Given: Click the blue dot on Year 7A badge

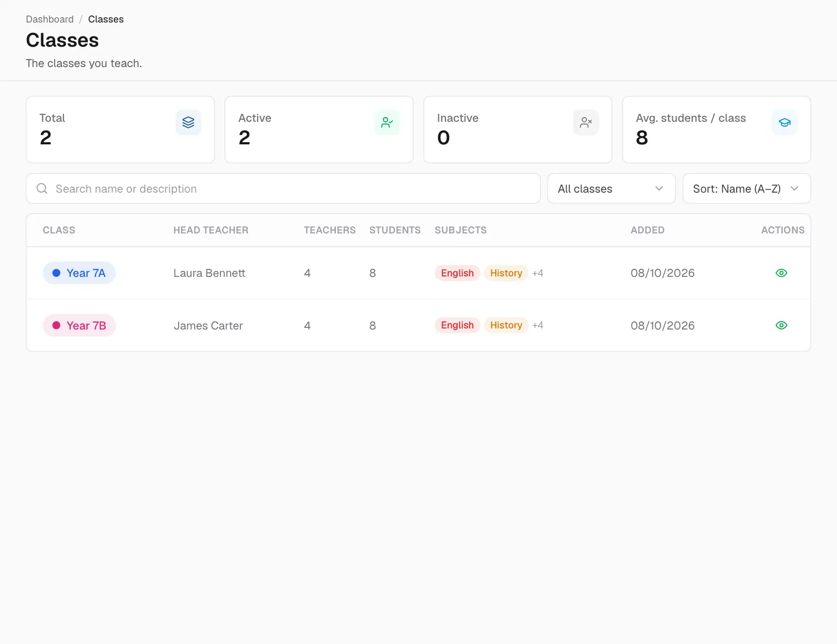Looking at the screenshot, I should (x=56, y=273).
